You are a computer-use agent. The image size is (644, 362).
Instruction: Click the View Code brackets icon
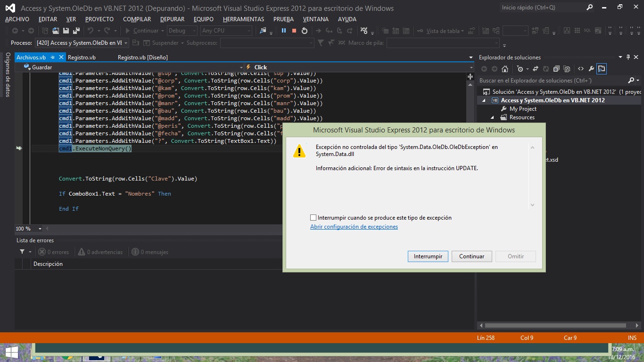click(581, 69)
